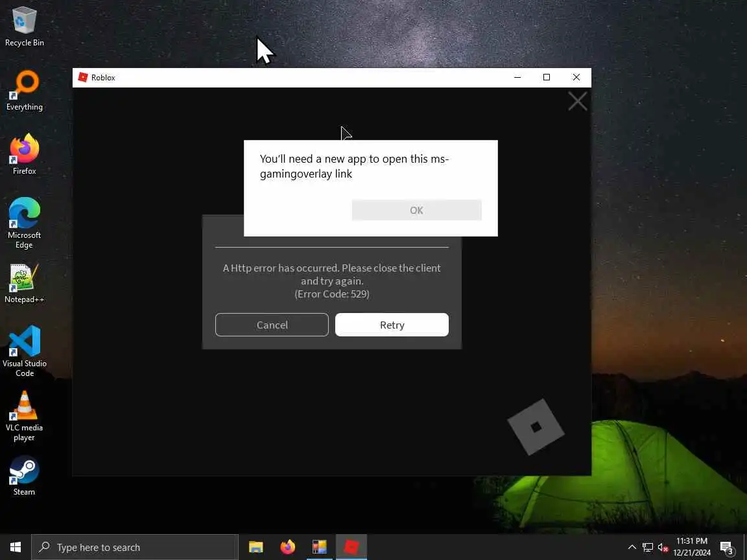Screen dimensions: 747x560
Task: Select the Steam desktop shortcut
Action: coord(24,476)
